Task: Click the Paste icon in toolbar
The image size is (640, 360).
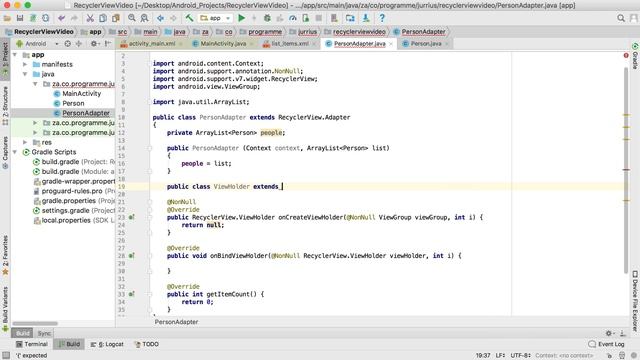Action: (116, 18)
